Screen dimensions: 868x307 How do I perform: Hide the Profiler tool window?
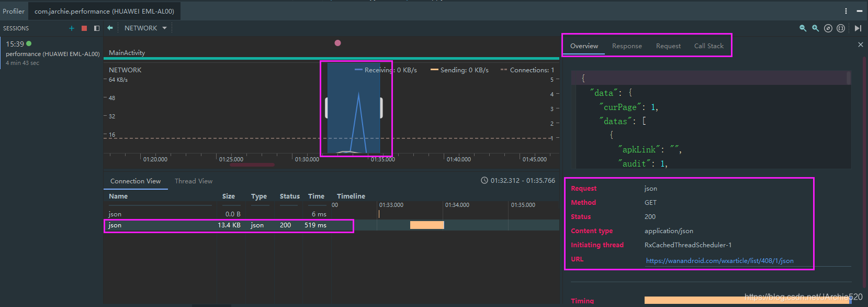859,11
